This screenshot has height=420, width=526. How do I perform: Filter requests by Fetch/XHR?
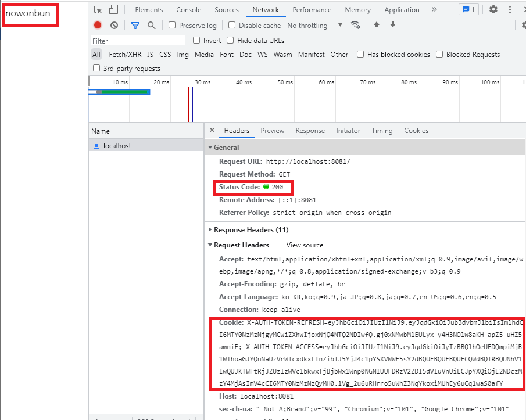pyautogui.click(x=125, y=54)
